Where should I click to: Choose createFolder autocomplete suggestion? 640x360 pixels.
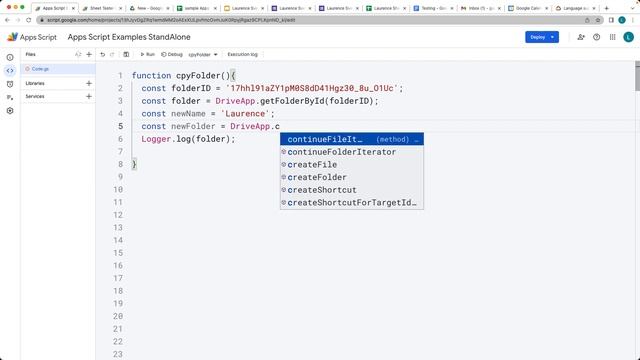click(x=352, y=177)
